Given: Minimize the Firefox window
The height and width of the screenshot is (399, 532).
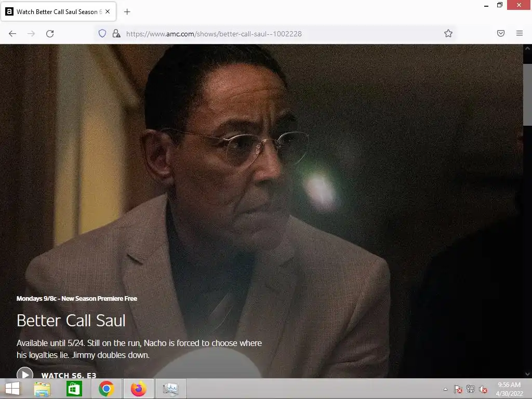Looking at the screenshot, I should (486, 5).
